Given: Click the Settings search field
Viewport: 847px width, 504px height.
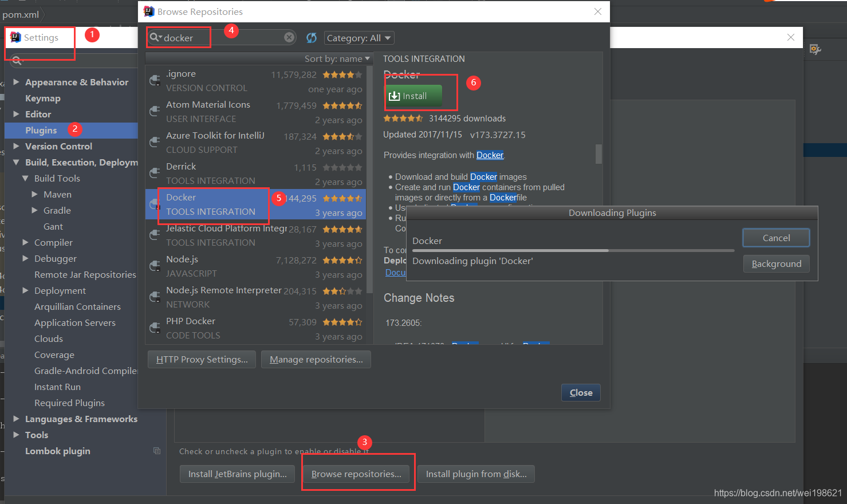Looking at the screenshot, I should point(74,60).
